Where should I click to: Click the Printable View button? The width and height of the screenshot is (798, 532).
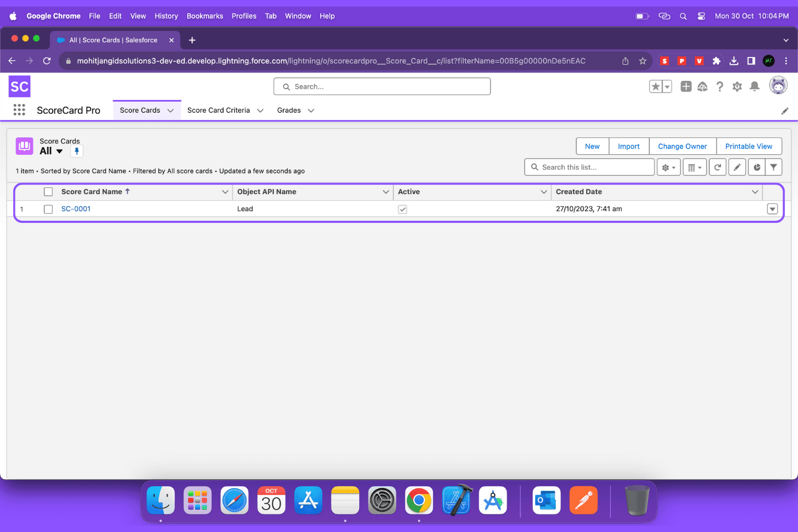coord(749,146)
